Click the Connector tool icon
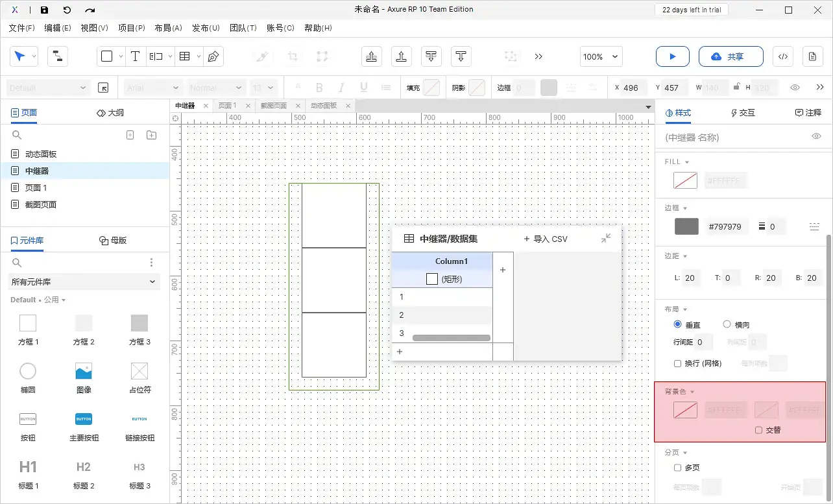 coord(58,56)
